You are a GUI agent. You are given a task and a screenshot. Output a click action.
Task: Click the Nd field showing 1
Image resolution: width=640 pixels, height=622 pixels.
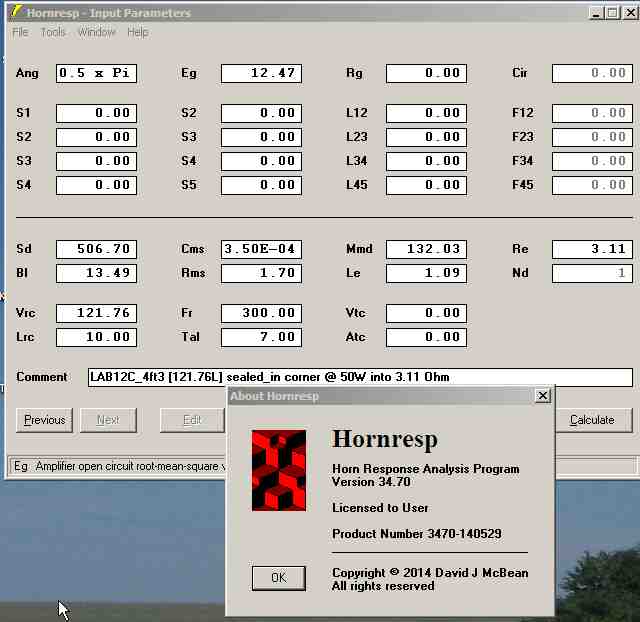click(x=592, y=273)
